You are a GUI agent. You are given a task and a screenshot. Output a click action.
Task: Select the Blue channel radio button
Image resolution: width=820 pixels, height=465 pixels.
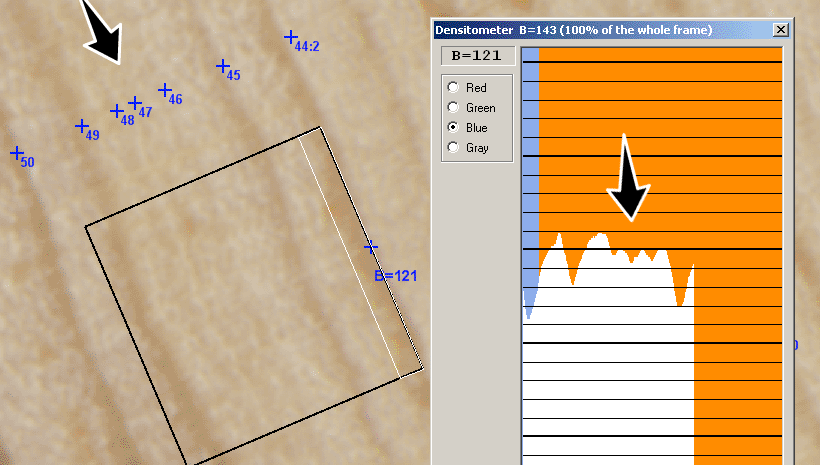[453, 127]
